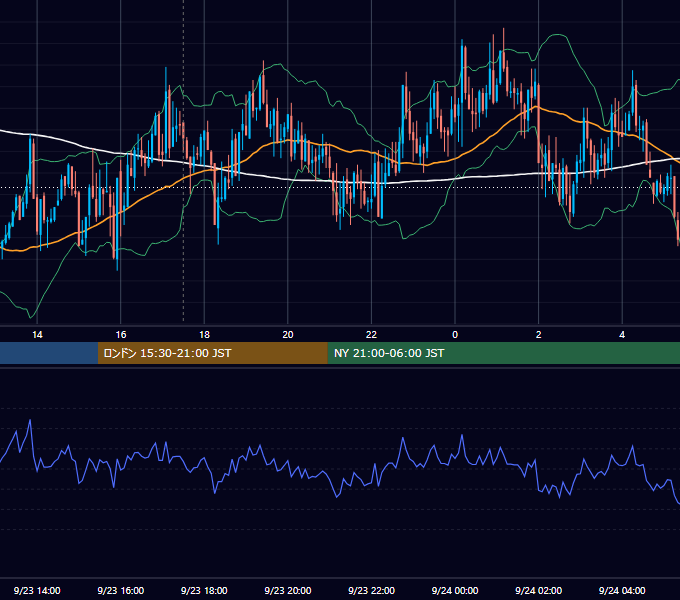Click the 18 hour axis label
The image size is (680, 600).
(x=204, y=335)
